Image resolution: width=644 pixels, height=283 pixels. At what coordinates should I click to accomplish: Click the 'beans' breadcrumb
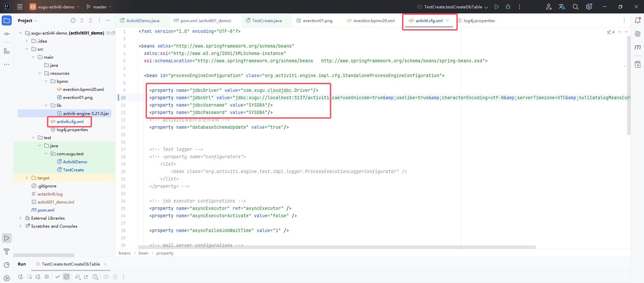[125, 253]
